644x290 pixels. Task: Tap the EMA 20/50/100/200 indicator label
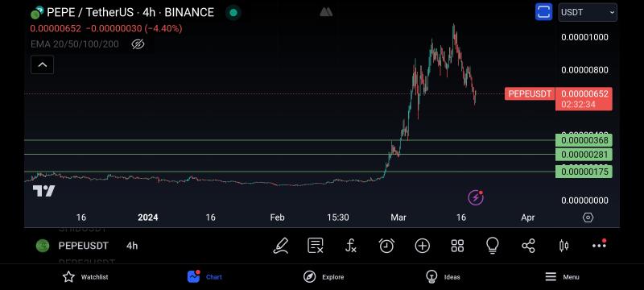tap(75, 44)
